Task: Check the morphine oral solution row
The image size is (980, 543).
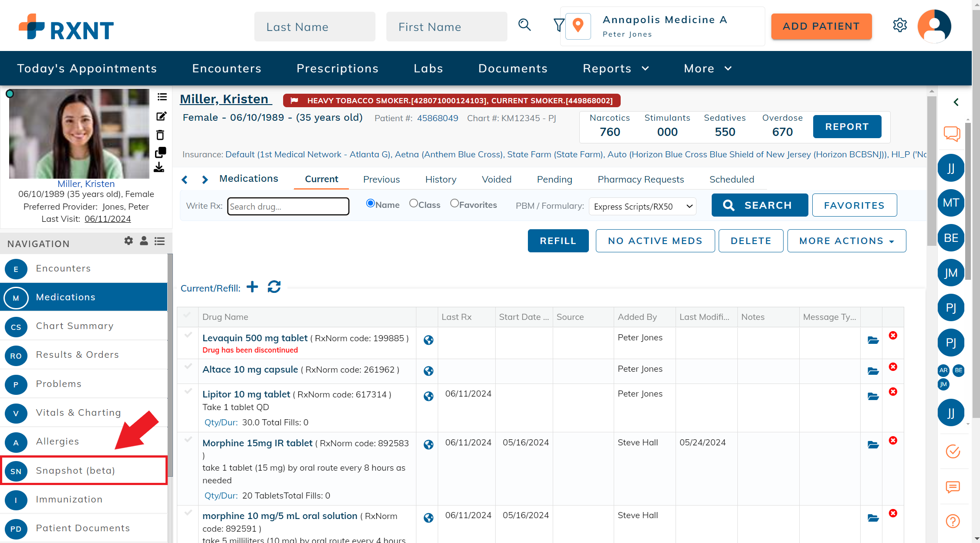Action: point(188,512)
